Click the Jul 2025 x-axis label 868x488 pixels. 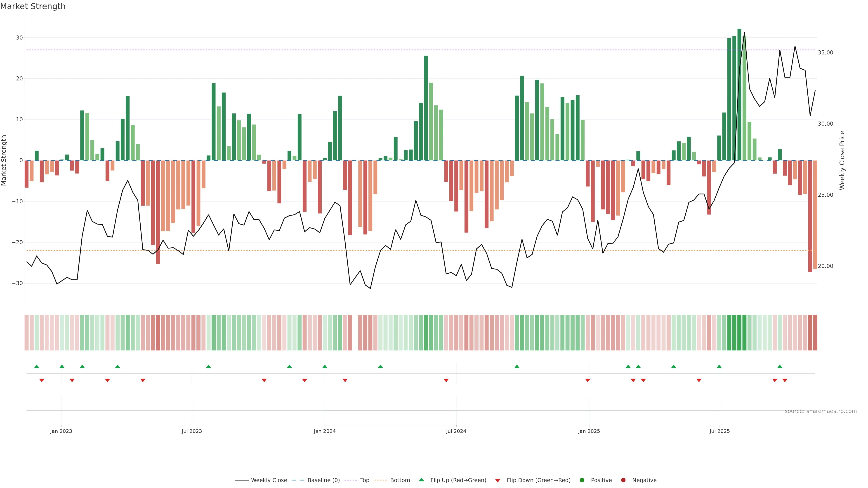point(719,431)
